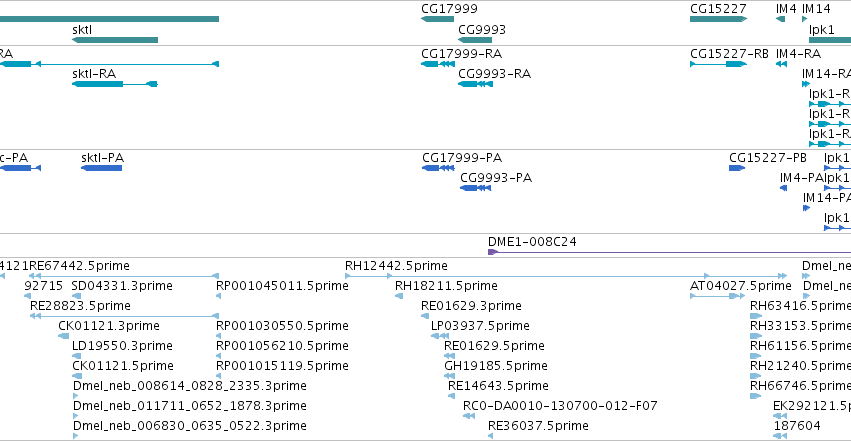The width and height of the screenshot is (851, 441).
Task: Click the CG15227-PB protein label
Action: [x=768, y=158]
